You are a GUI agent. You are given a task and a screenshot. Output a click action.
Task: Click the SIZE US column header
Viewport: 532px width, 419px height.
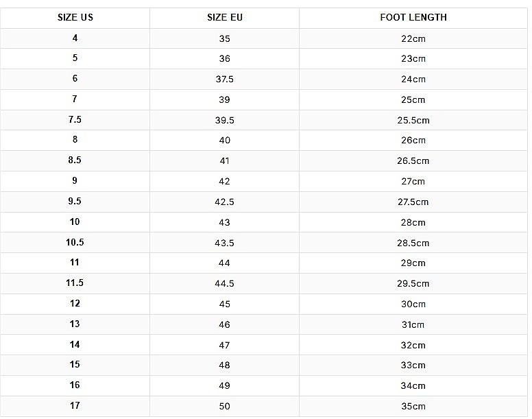click(x=75, y=18)
